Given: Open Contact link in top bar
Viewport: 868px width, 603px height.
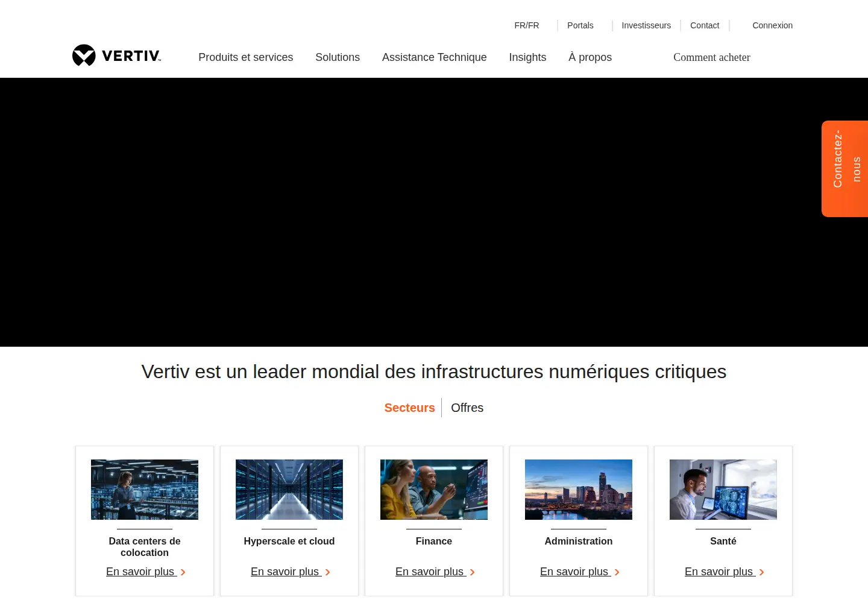Looking at the screenshot, I should (x=705, y=25).
